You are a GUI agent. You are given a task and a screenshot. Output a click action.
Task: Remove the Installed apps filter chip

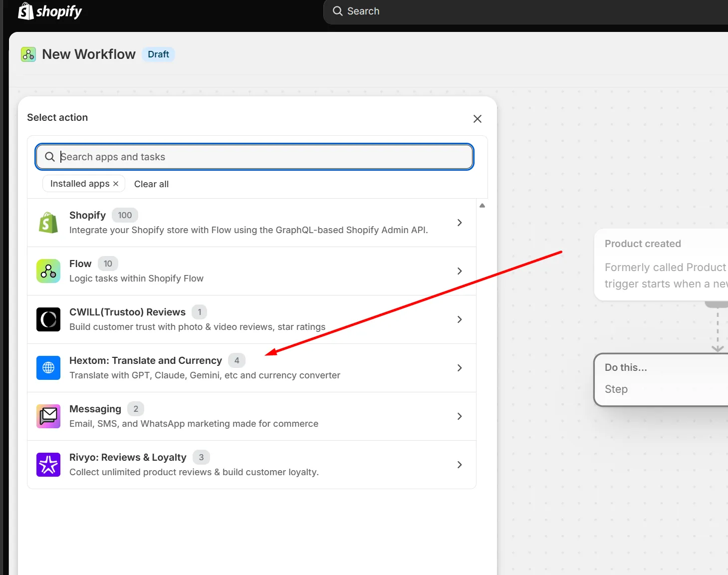[x=116, y=184]
